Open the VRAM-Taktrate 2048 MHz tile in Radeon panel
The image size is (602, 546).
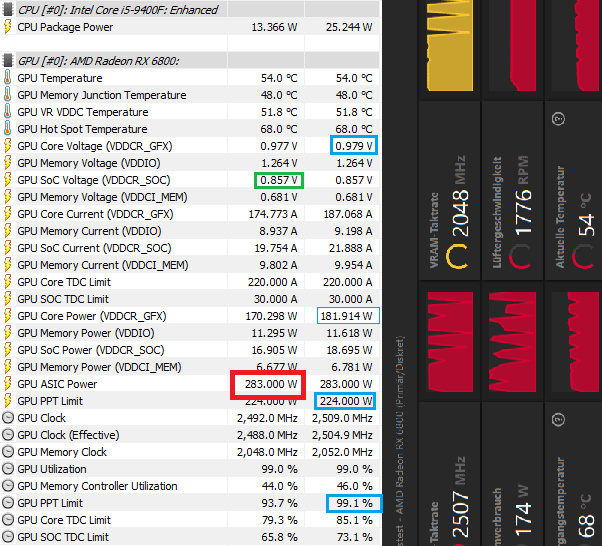(449, 190)
